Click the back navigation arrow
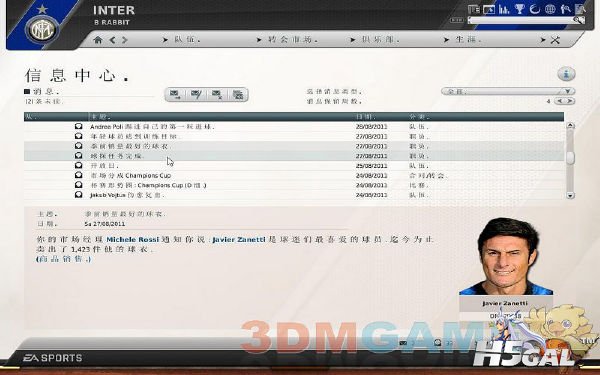Screen dimensions: 600x375 pos(112,40)
